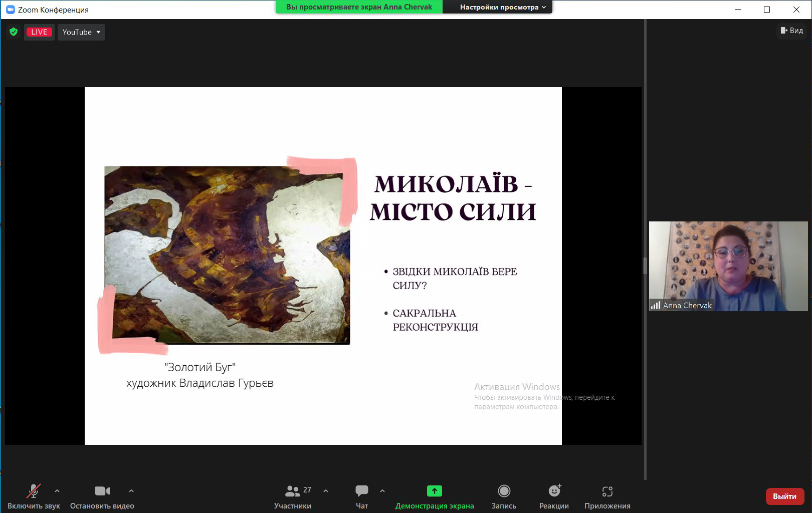Expand audio options with chevron near microphone

click(57, 491)
